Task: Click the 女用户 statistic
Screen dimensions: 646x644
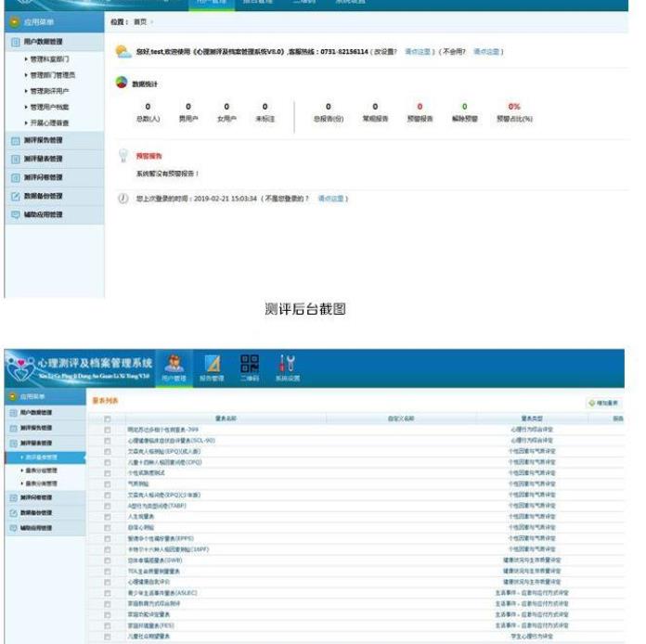Action: [226, 112]
